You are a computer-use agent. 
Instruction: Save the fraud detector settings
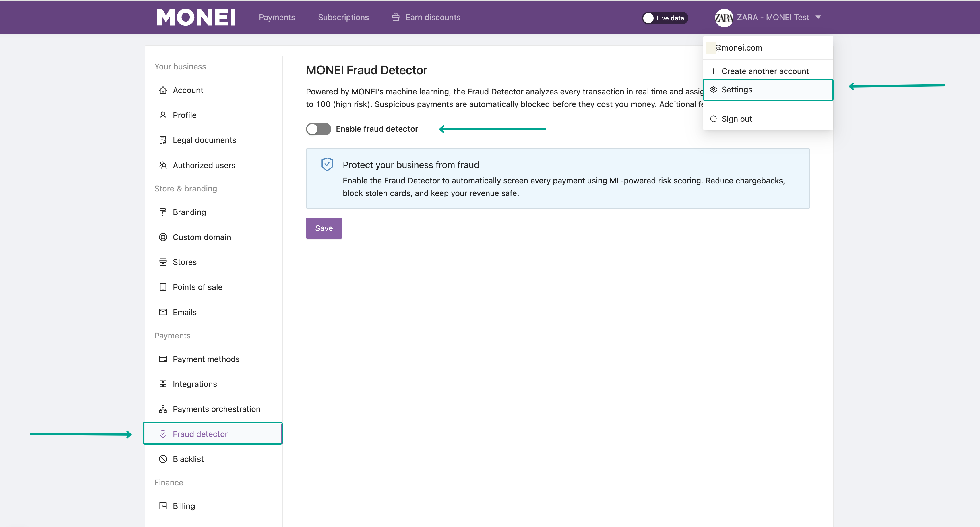click(x=324, y=228)
